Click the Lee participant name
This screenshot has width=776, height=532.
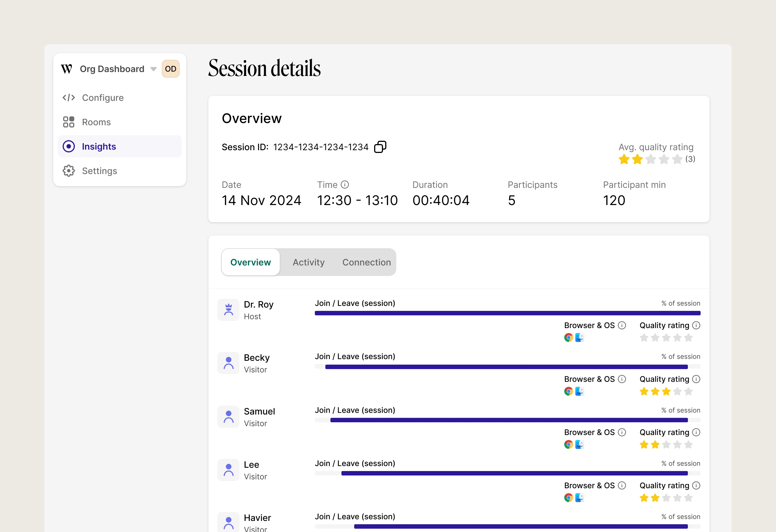pyautogui.click(x=251, y=465)
